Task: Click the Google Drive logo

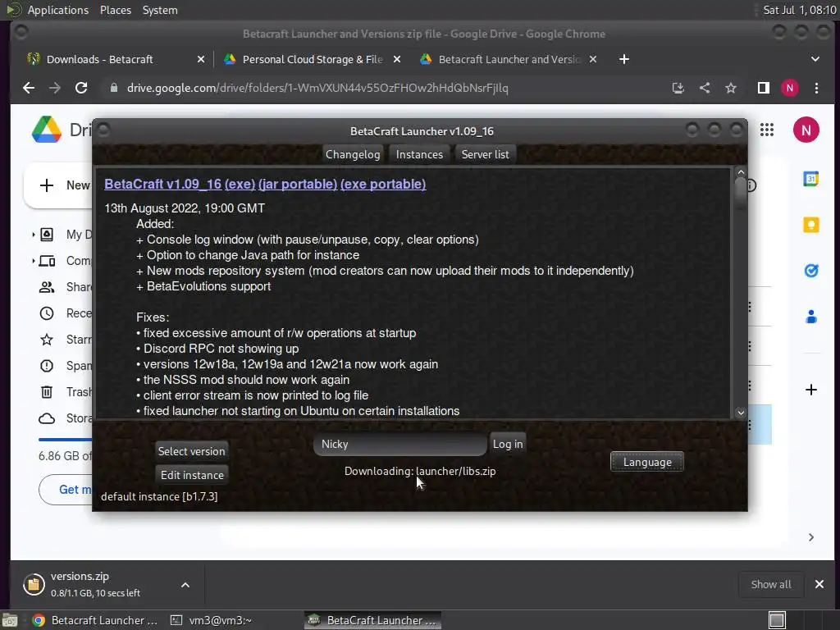Action: 47,130
